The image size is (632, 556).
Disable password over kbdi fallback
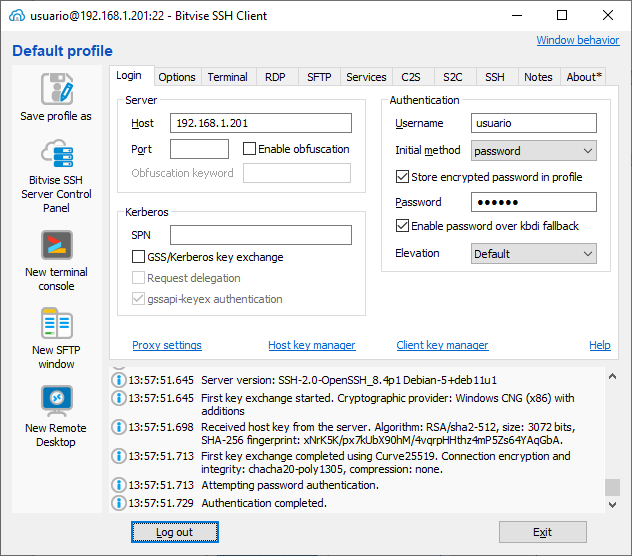[402, 226]
